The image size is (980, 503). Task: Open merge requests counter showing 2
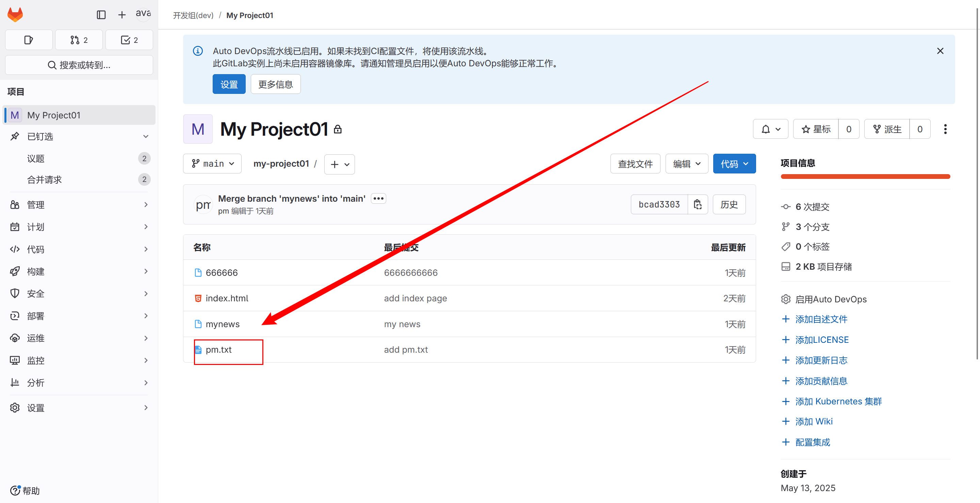[79, 40]
